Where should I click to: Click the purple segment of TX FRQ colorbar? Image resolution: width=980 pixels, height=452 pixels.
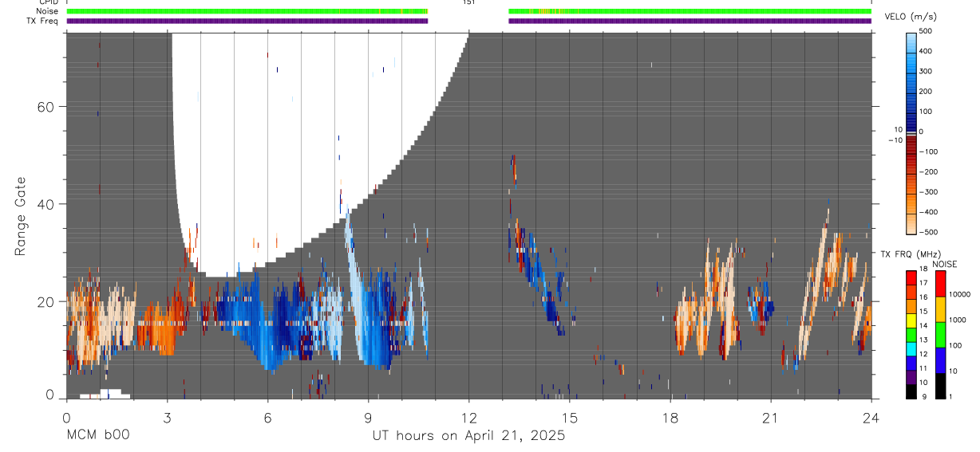[911, 377]
